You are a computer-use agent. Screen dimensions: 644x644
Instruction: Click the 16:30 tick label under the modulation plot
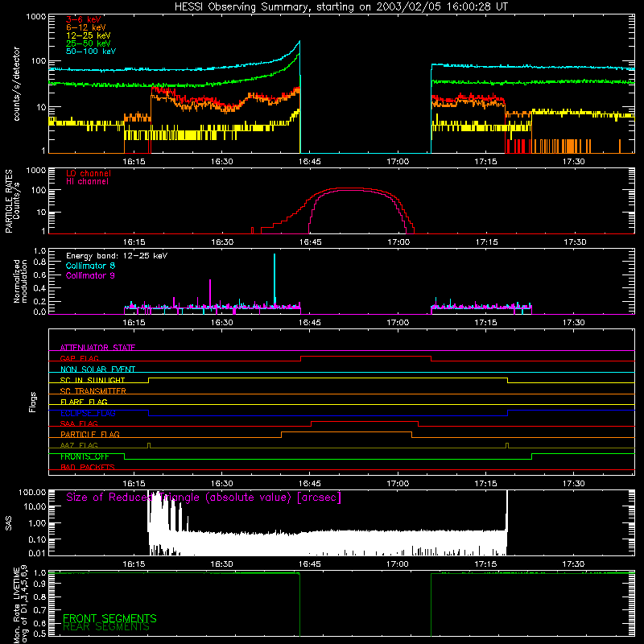click(x=222, y=323)
